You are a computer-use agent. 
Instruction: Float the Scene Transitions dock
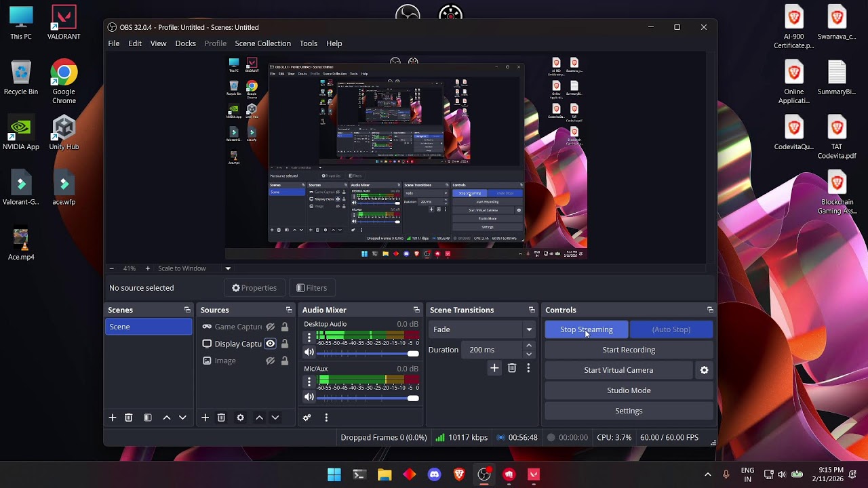coord(532,310)
